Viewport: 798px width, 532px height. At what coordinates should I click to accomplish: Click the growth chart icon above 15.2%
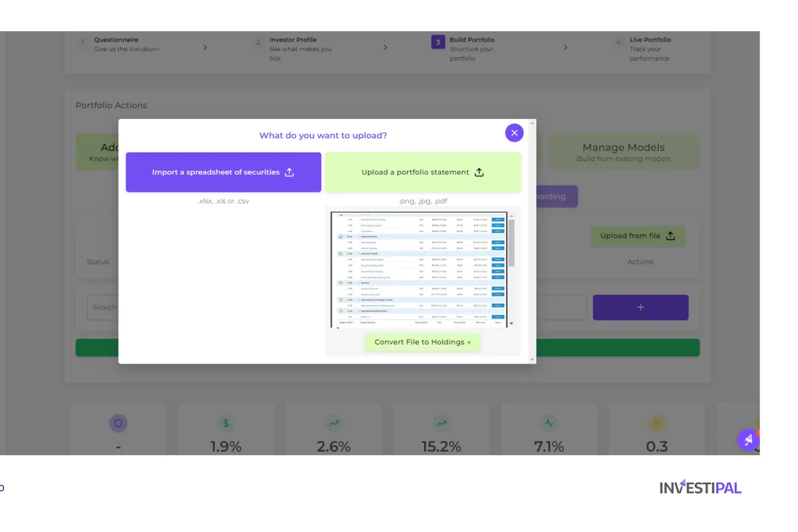(x=442, y=423)
